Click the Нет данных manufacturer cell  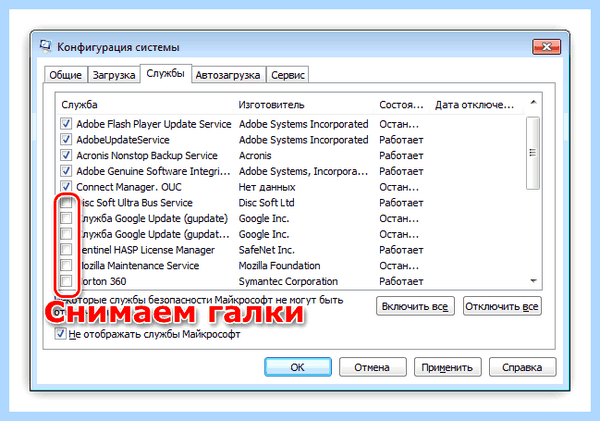(x=267, y=187)
